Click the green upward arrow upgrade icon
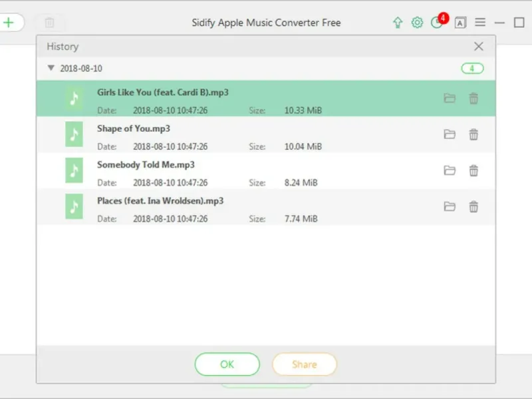The height and width of the screenshot is (399, 532). pos(398,23)
